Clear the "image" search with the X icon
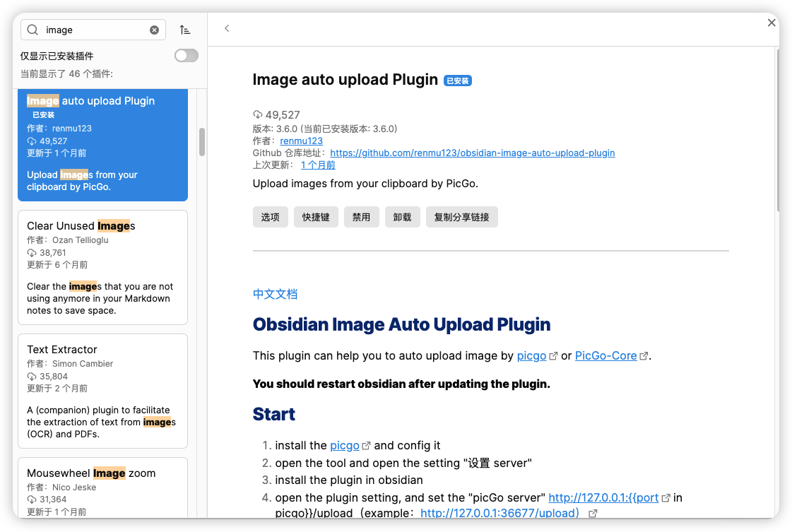This screenshot has width=792, height=532. (155, 30)
